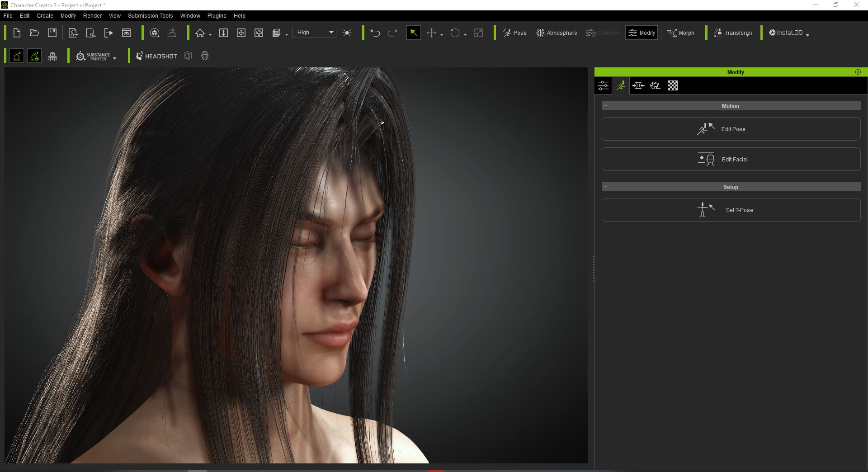Click the head mesh icon after Headshot
Viewport: 868px width, 472px height.
(205, 56)
